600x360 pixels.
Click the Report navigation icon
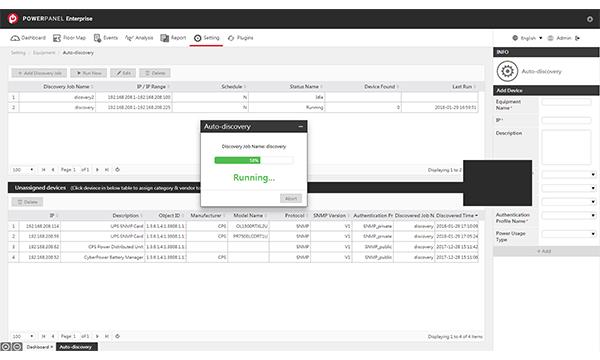(165, 38)
